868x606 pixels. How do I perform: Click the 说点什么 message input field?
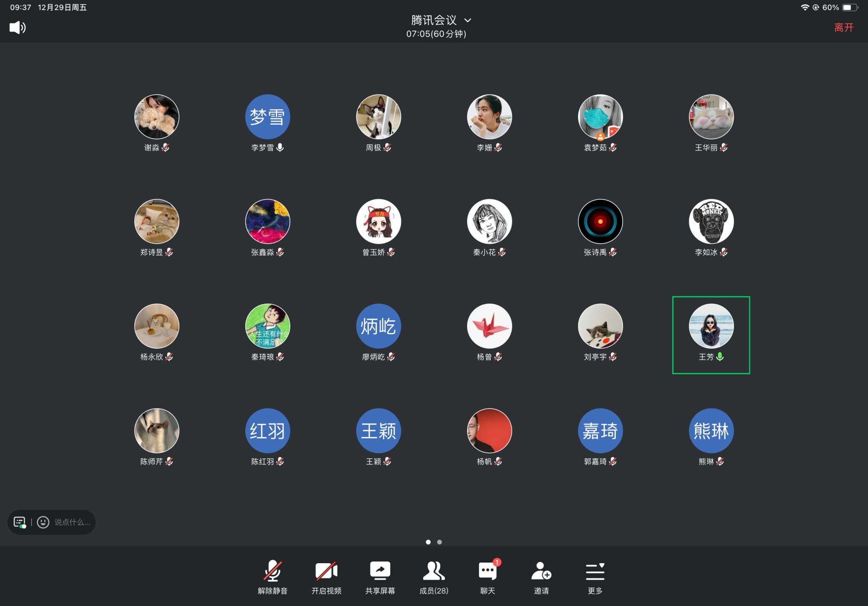[x=72, y=522]
